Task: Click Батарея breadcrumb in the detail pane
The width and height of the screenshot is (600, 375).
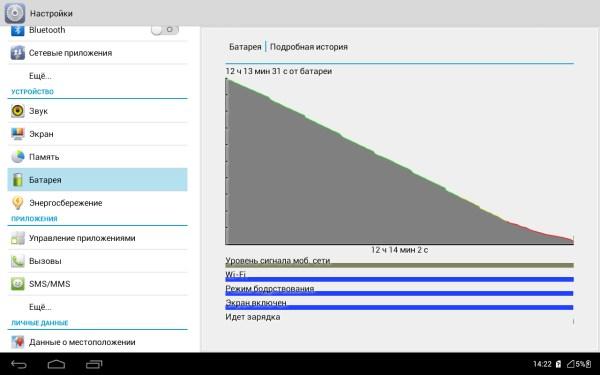Action: 245,47
